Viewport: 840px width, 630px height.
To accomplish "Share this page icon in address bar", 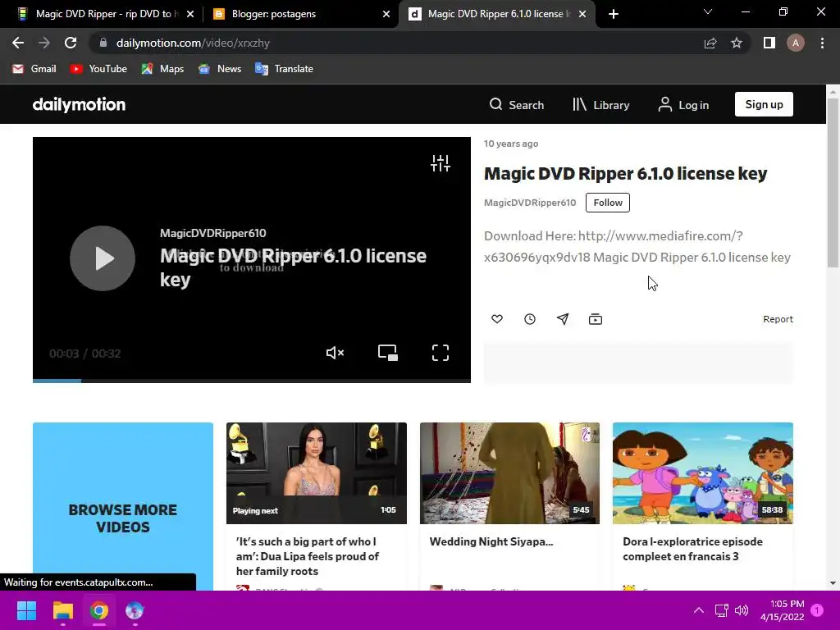I will point(710,43).
